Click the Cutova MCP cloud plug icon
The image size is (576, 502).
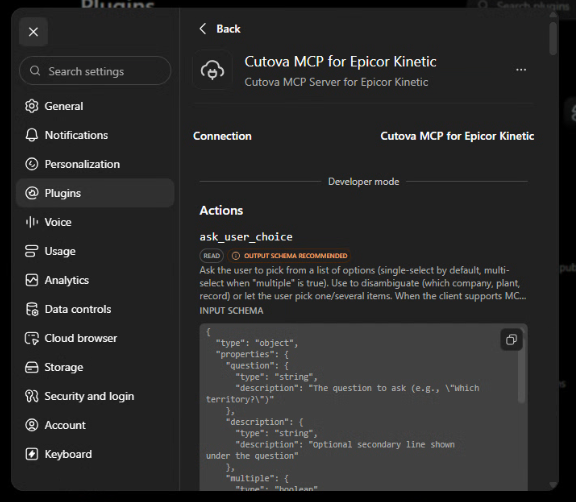[212, 70]
